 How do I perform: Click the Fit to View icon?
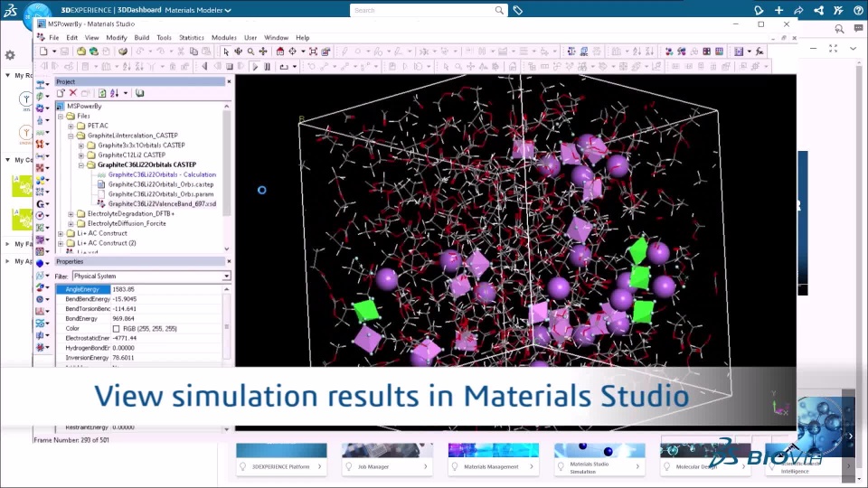click(x=314, y=52)
